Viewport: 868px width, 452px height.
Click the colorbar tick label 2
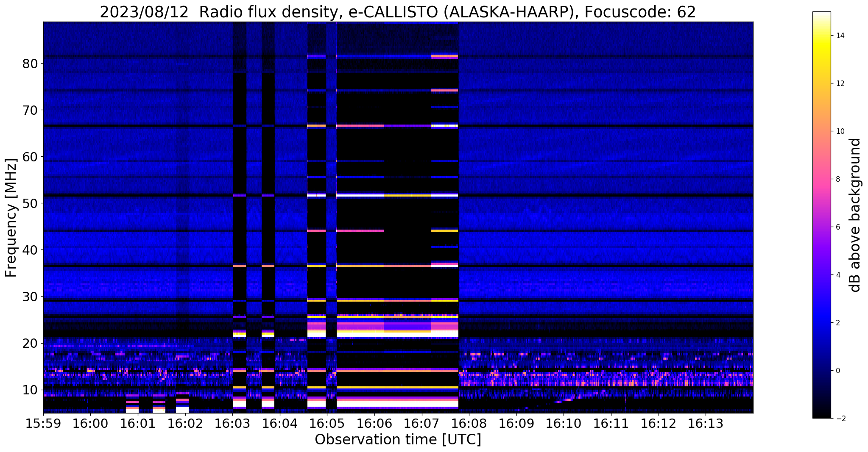point(837,323)
